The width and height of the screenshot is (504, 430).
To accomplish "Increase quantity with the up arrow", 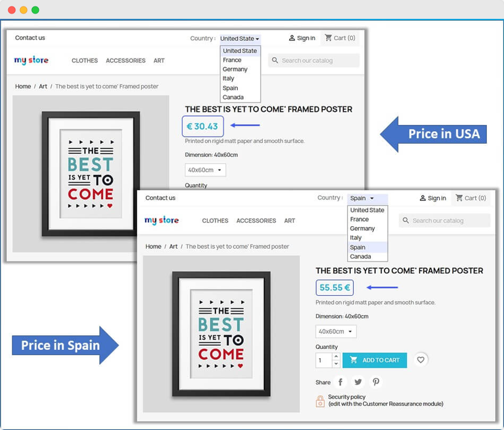I will click(x=336, y=356).
